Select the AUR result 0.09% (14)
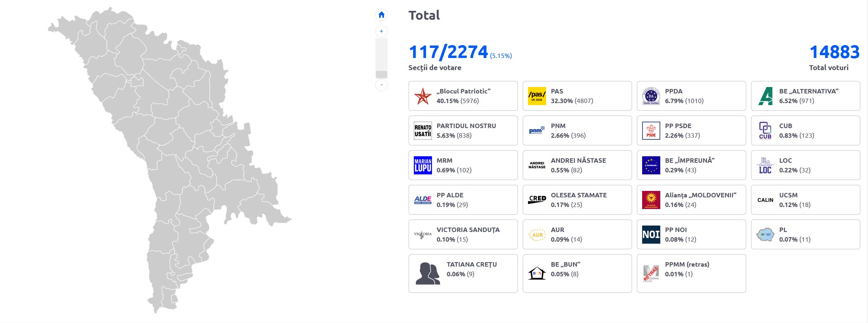Image resolution: width=868 pixels, height=323 pixels. pos(566,240)
